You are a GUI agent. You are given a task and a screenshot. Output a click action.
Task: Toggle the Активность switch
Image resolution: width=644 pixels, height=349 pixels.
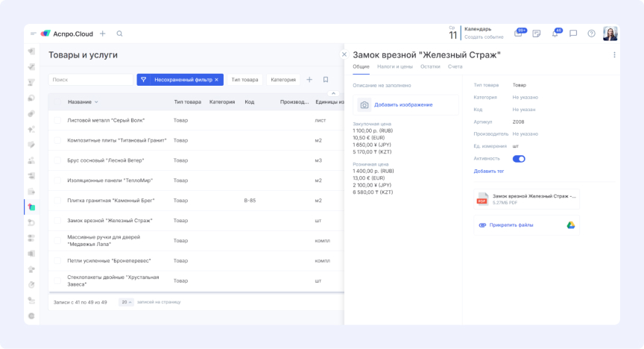(519, 159)
